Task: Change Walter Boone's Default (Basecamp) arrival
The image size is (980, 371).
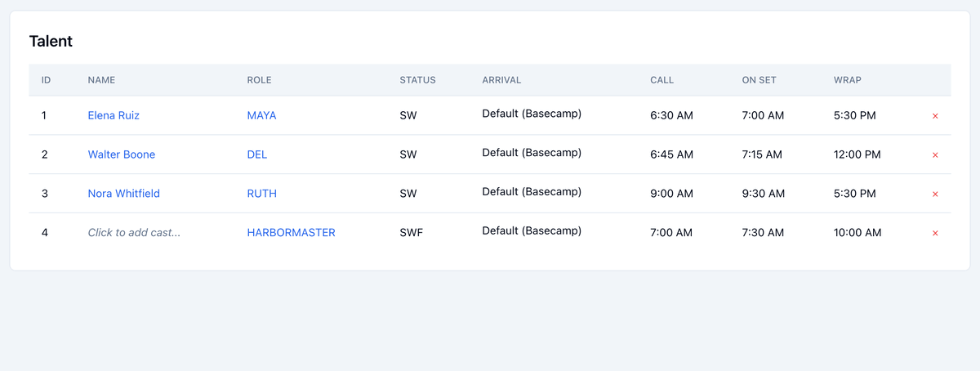Action: (532, 153)
